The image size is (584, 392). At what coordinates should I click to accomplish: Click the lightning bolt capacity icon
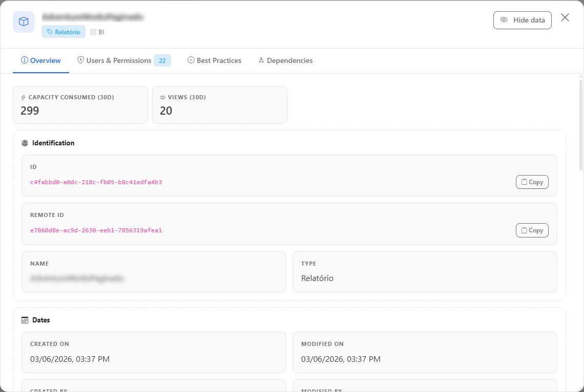[x=24, y=97]
